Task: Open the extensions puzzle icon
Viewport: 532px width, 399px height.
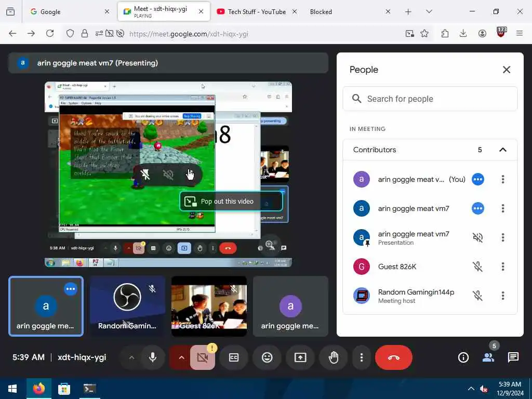Action: pyautogui.click(x=445, y=33)
